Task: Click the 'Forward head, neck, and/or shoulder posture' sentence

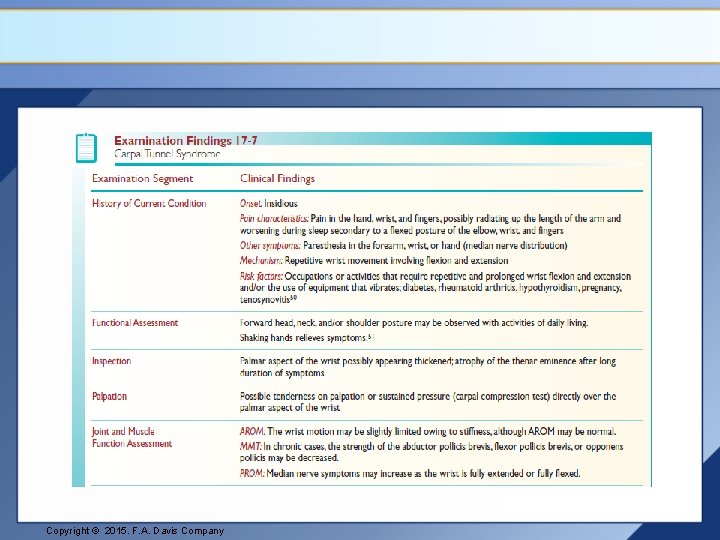Action: click(414, 323)
